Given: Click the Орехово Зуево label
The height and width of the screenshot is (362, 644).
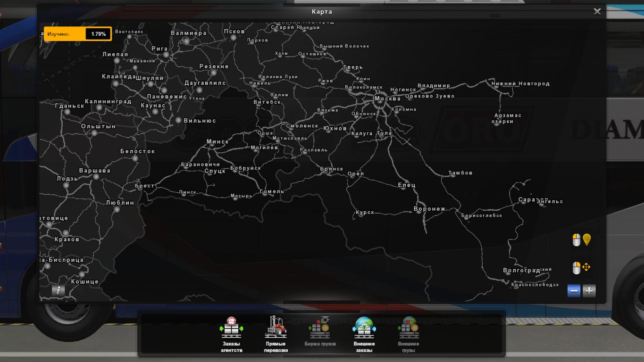Looking at the screenshot, I should tap(430, 96).
